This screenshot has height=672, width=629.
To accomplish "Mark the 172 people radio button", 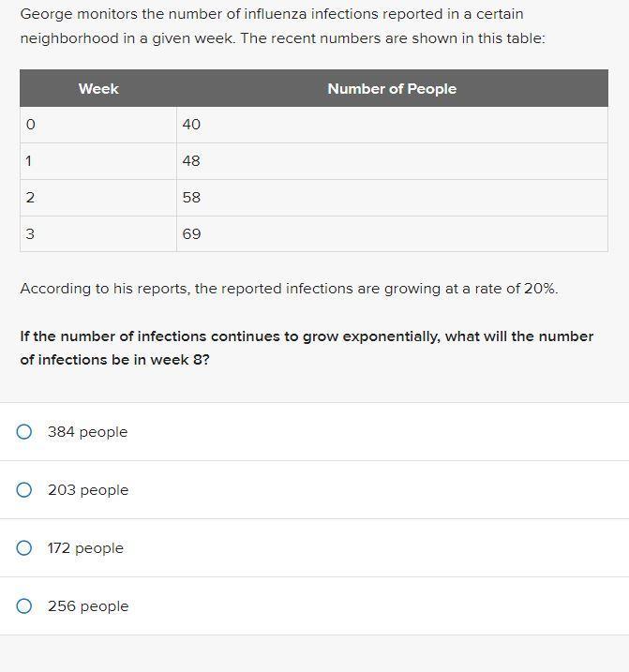I will coord(24,548).
